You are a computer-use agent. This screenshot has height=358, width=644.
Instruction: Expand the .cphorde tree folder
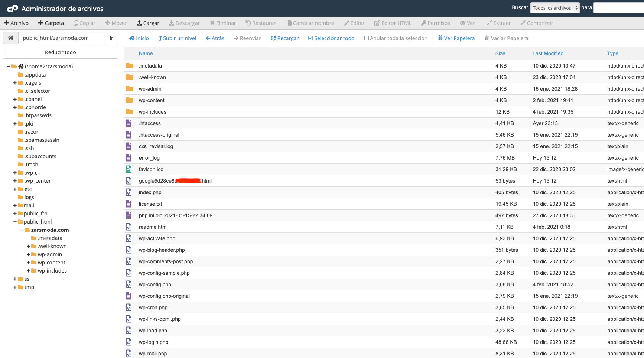15,107
